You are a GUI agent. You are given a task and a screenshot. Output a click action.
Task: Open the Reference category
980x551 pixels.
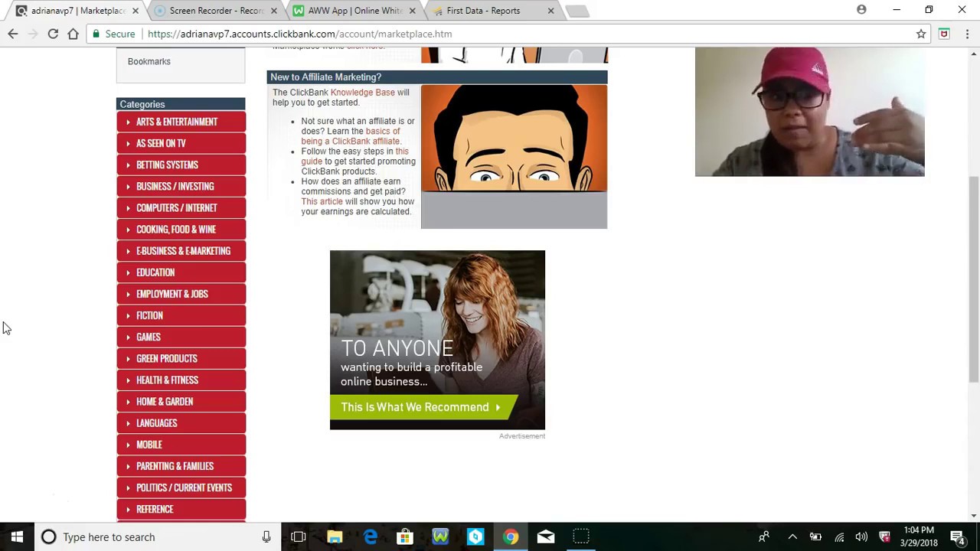[x=181, y=509]
